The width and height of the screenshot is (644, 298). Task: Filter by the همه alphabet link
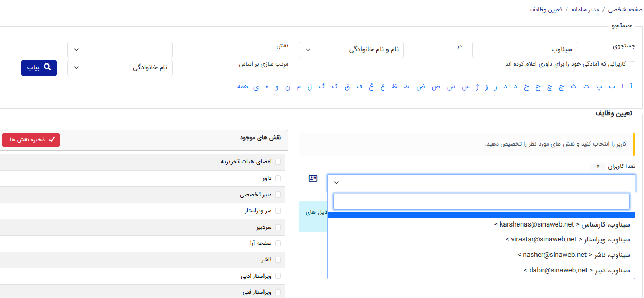tap(243, 86)
